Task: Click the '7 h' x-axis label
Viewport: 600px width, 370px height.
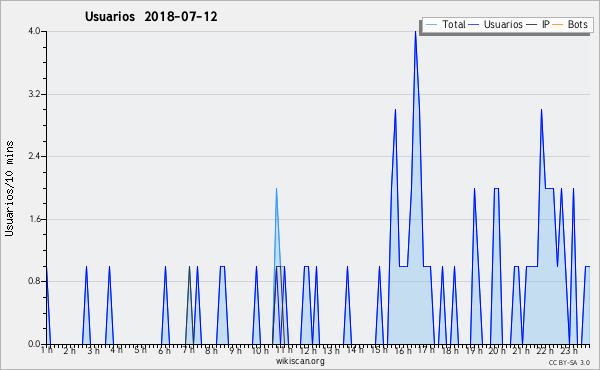Action: pos(188,350)
